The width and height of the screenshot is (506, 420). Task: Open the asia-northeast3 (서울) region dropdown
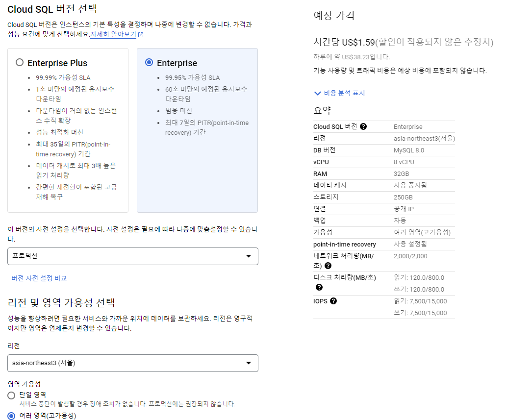click(x=133, y=363)
